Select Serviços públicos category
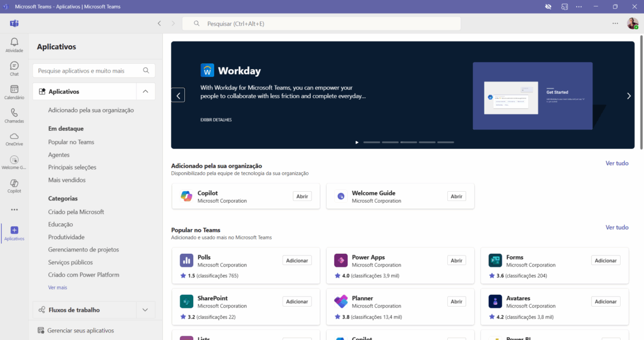 [x=70, y=262]
